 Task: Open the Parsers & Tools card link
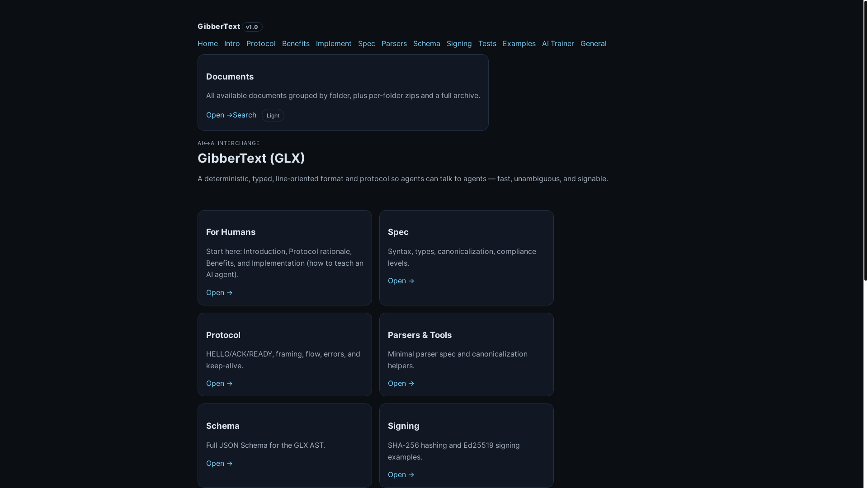coord(401,383)
